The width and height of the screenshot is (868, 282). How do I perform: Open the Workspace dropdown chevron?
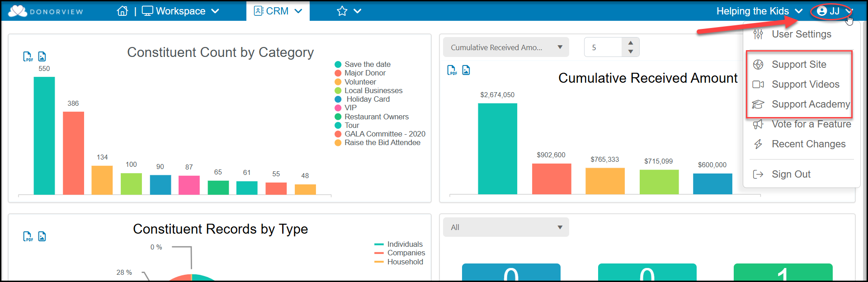point(215,11)
